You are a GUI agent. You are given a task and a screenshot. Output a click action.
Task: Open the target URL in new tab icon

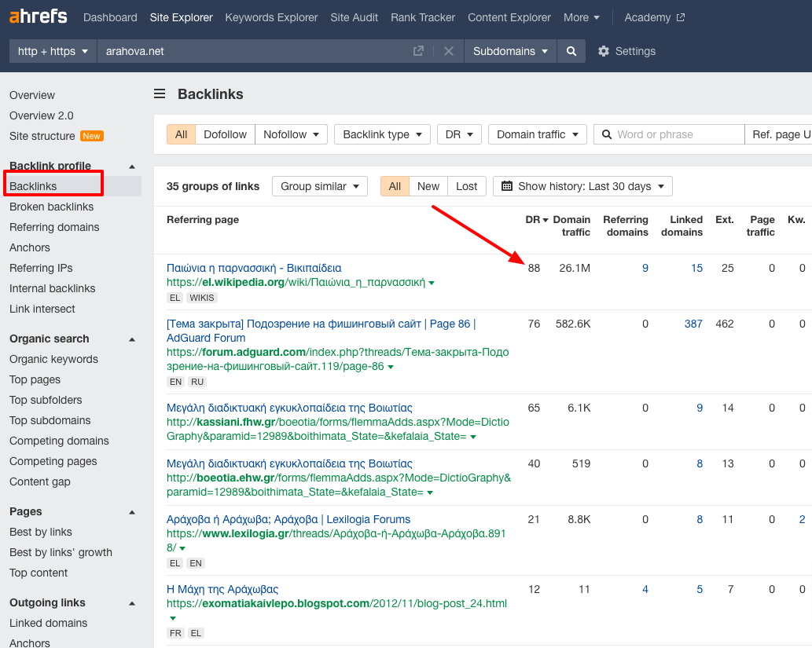tap(418, 51)
